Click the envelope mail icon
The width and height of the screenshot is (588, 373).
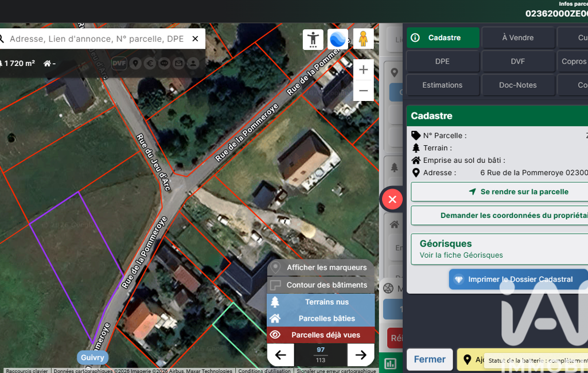point(178,63)
